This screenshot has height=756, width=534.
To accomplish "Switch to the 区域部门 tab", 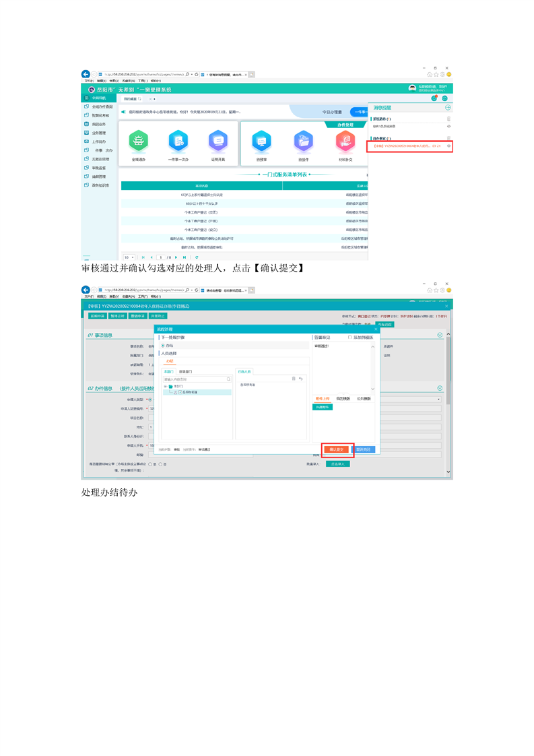I will (185, 371).
